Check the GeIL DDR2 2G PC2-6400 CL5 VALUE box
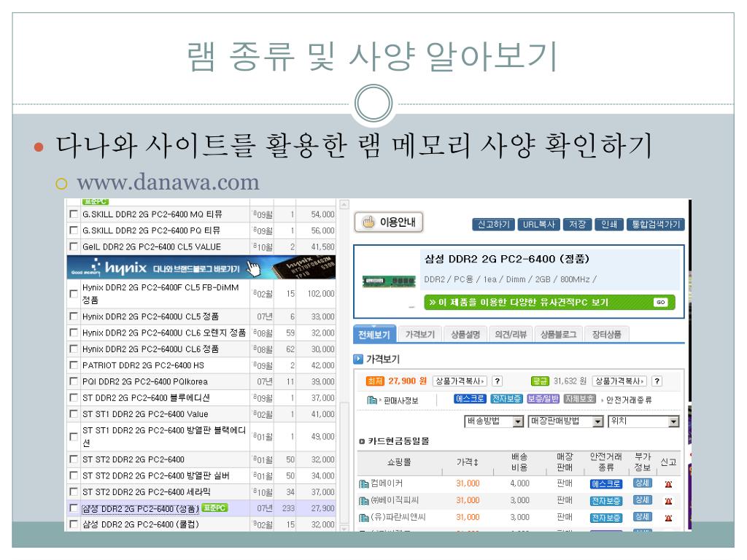Image resolution: width=747 pixels, height=560 pixels. click(74, 246)
